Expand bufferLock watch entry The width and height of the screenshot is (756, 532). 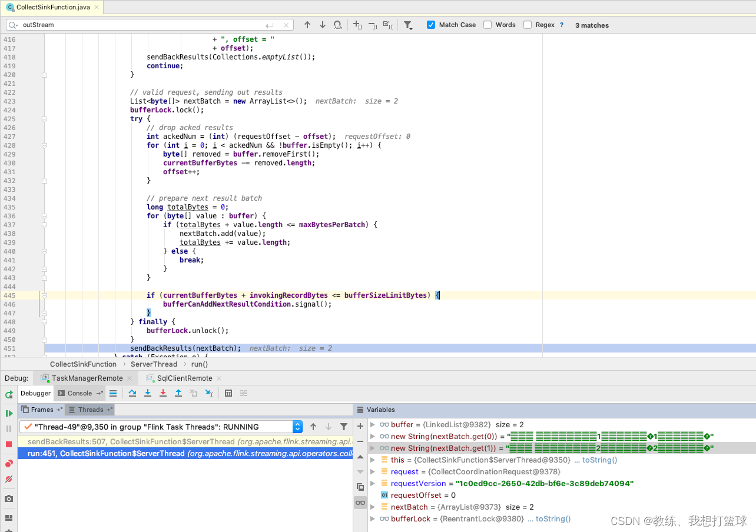373,518
